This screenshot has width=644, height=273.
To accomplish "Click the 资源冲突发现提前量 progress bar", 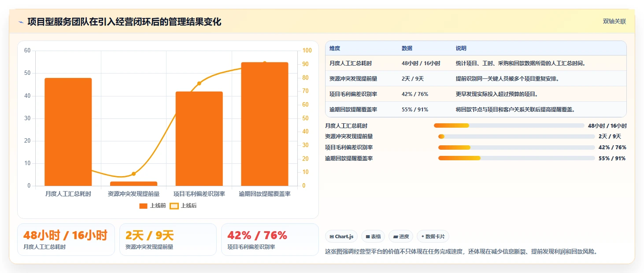I will point(516,136).
